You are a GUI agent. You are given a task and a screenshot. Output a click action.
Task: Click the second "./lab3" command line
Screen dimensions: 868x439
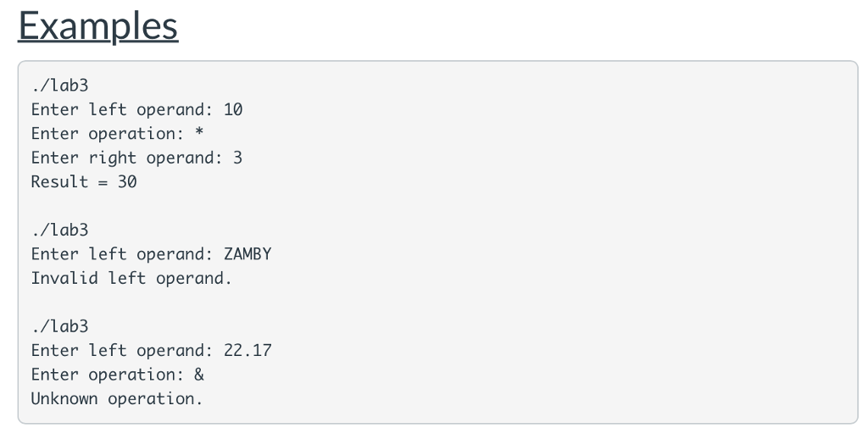pyautogui.click(x=59, y=230)
